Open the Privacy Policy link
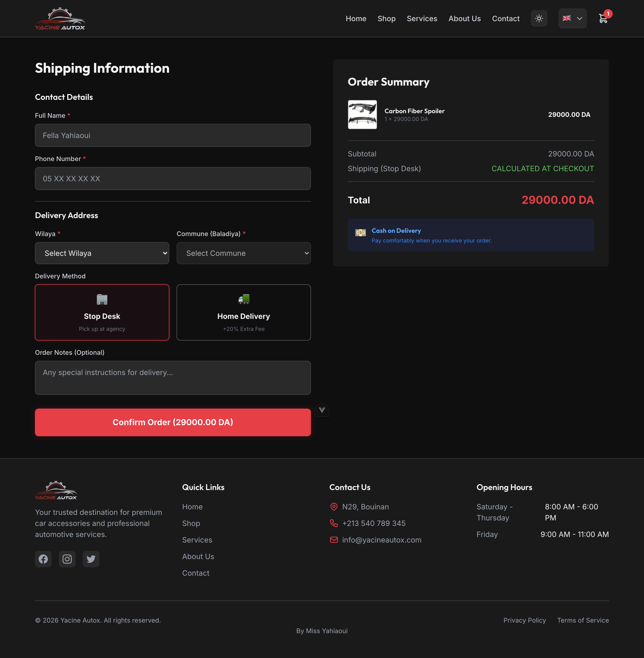Viewport: 644px width, 658px height. [x=524, y=620]
